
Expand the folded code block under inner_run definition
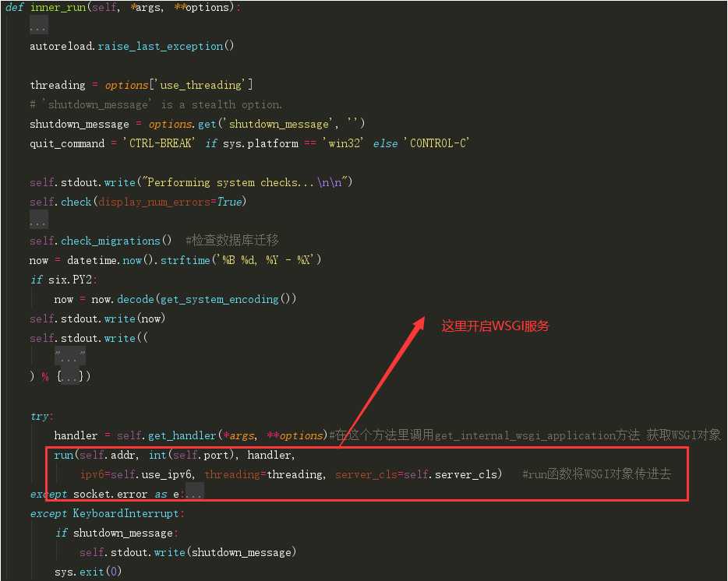pos(38,26)
